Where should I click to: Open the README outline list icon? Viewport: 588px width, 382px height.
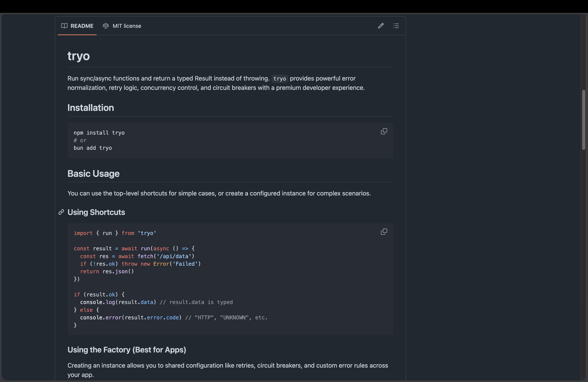tap(396, 26)
